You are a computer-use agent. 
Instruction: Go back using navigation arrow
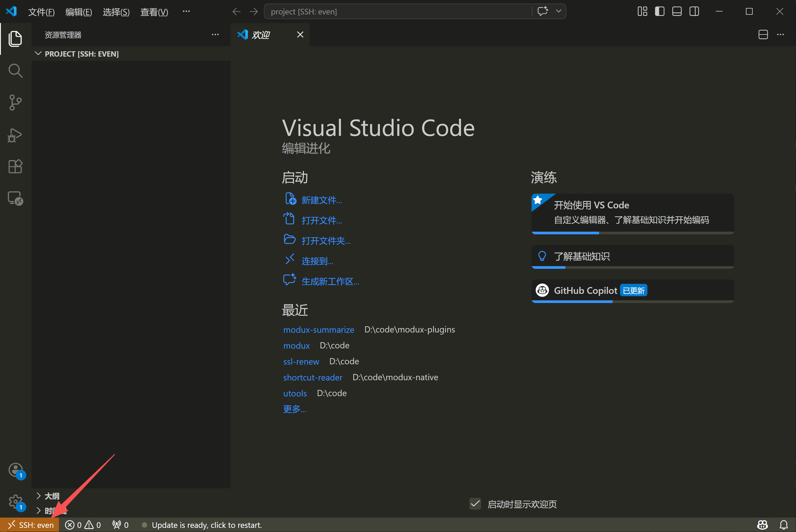point(236,11)
